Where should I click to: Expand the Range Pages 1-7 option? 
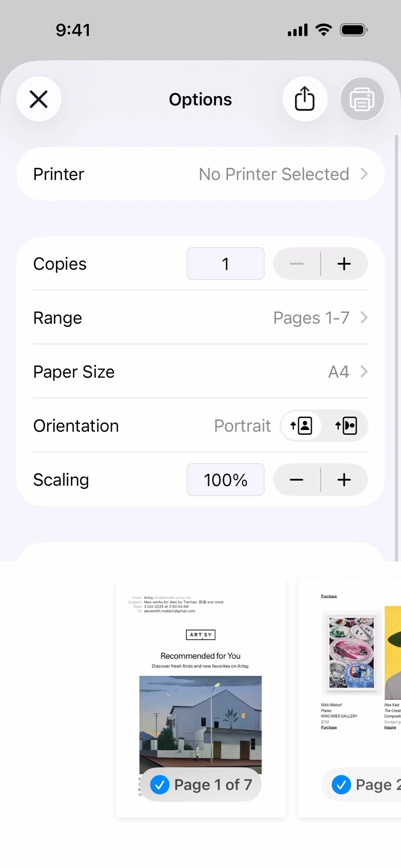[200, 317]
